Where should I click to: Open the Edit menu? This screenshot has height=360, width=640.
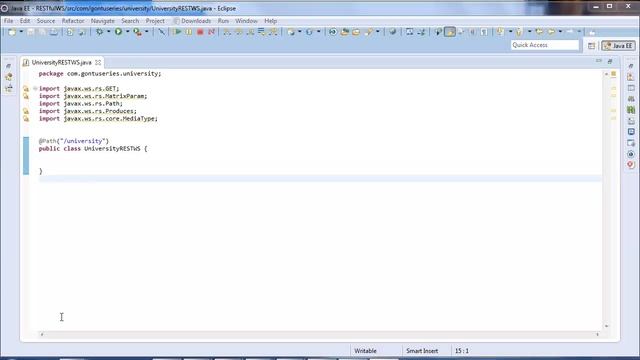tap(25, 21)
